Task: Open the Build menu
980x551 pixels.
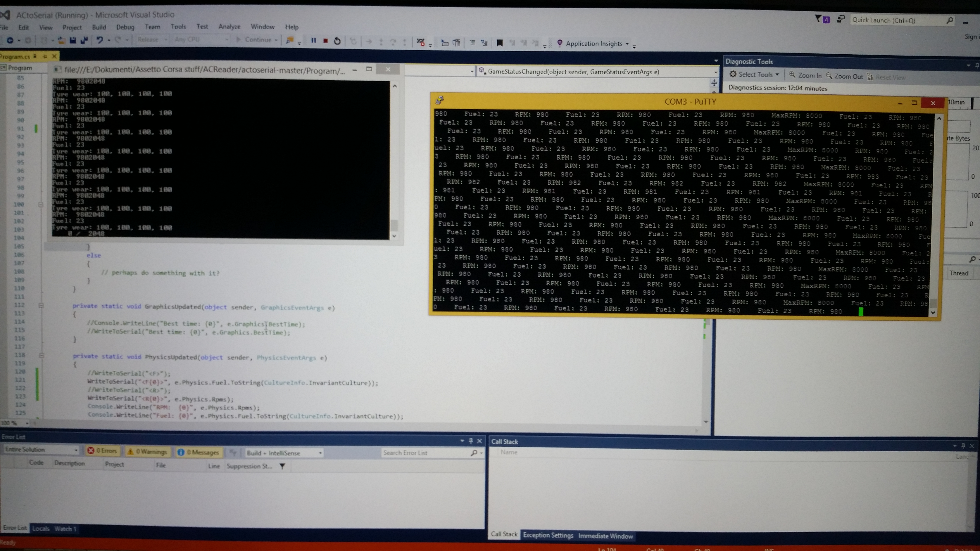Action: [x=99, y=27]
